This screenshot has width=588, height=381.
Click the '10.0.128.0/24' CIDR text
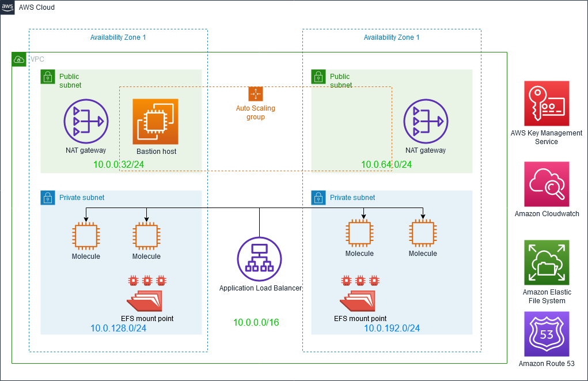point(118,328)
